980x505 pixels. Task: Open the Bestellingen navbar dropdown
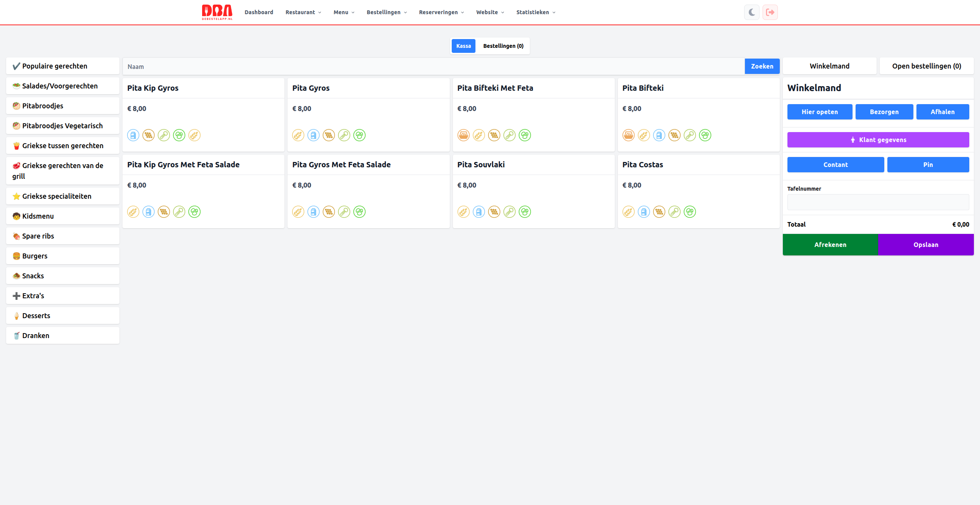click(x=387, y=12)
